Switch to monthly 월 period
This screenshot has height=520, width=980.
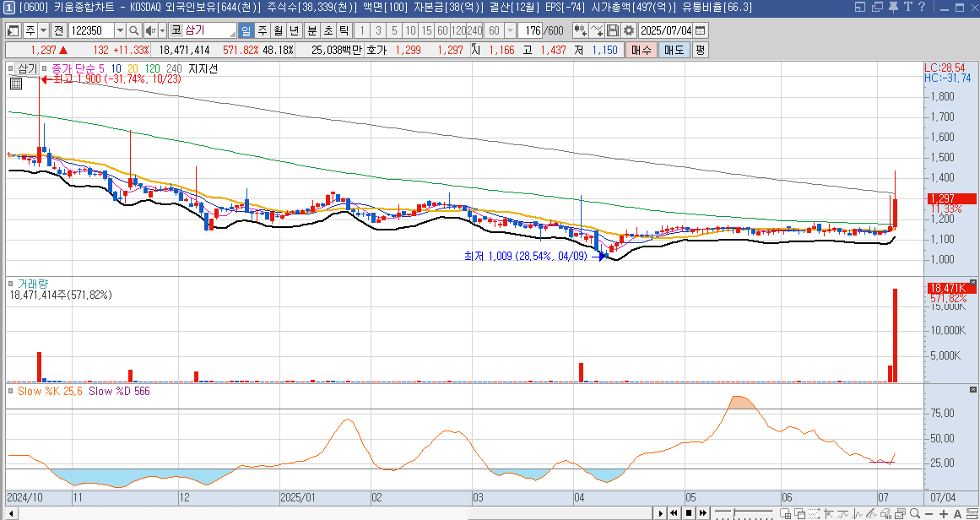pyautogui.click(x=278, y=30)
